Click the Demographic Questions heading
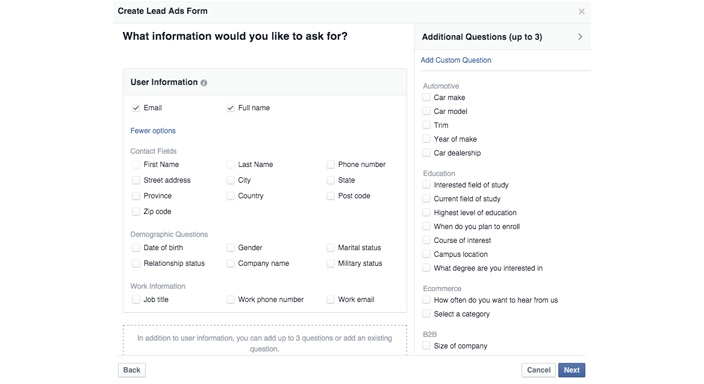Screen dimensions: 704x384 [169, 234]
